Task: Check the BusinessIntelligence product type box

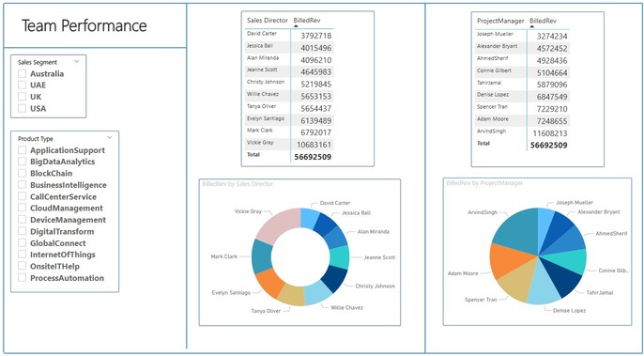Action: pos(23,185)
